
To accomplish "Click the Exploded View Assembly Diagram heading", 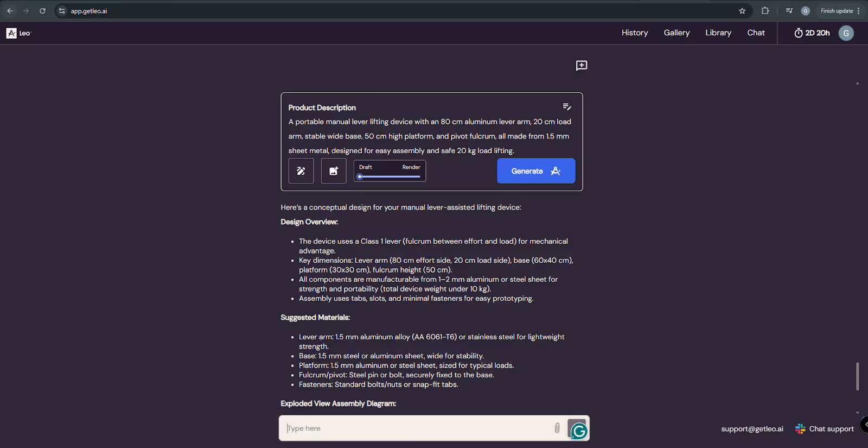I will [339, 403].
